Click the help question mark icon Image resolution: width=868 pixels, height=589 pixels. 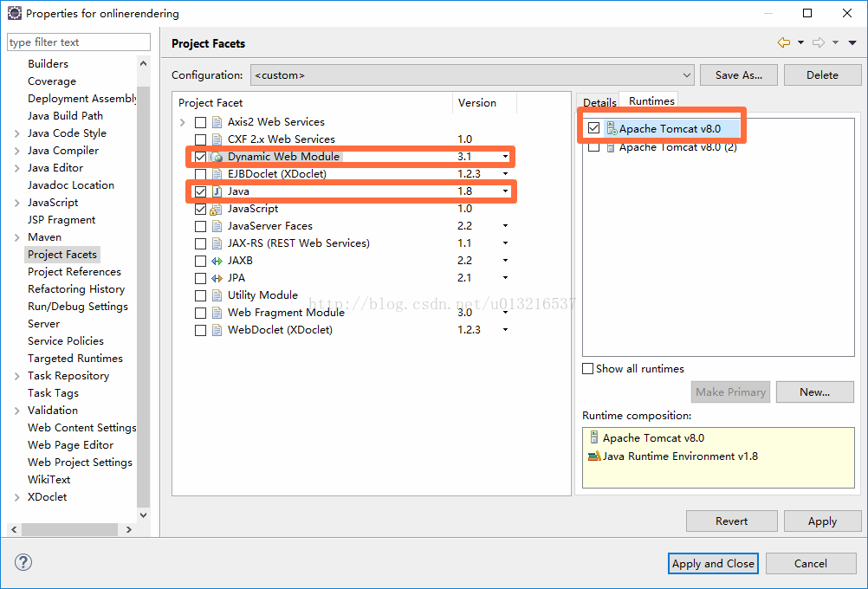click(23, 562)
